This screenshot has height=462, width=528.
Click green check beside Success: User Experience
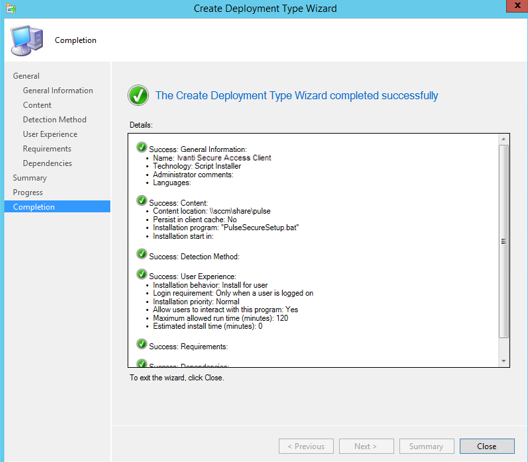[x=142, y=274]
